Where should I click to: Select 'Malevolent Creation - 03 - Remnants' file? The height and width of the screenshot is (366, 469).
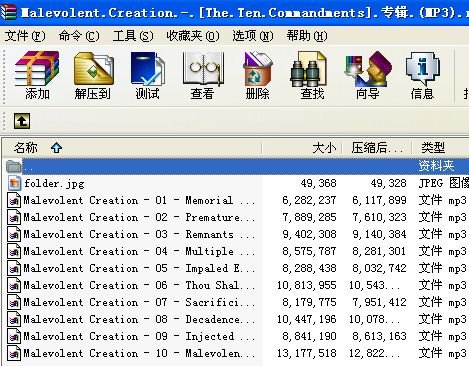pyautogui.click(x=139, y=234)
